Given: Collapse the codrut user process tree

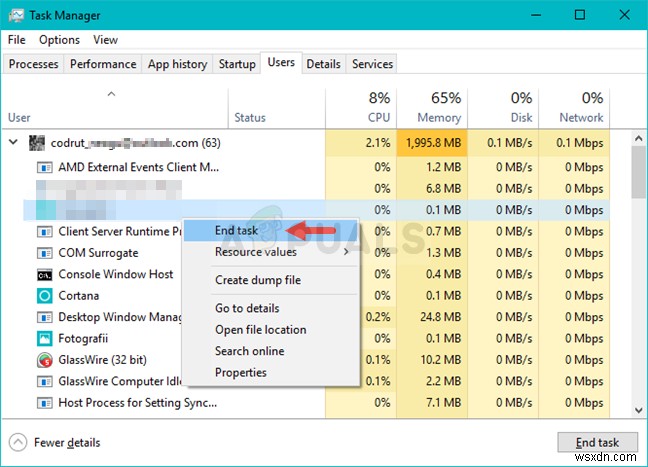Looking at the screenshot, I should coord(13,142).
